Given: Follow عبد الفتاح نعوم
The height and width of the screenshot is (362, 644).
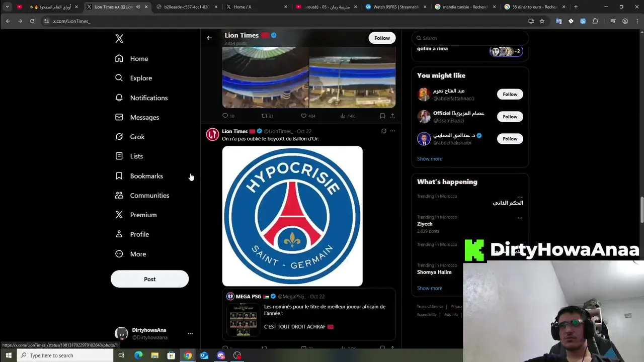Looking at the screenshot, I should [x=510, y=94].
